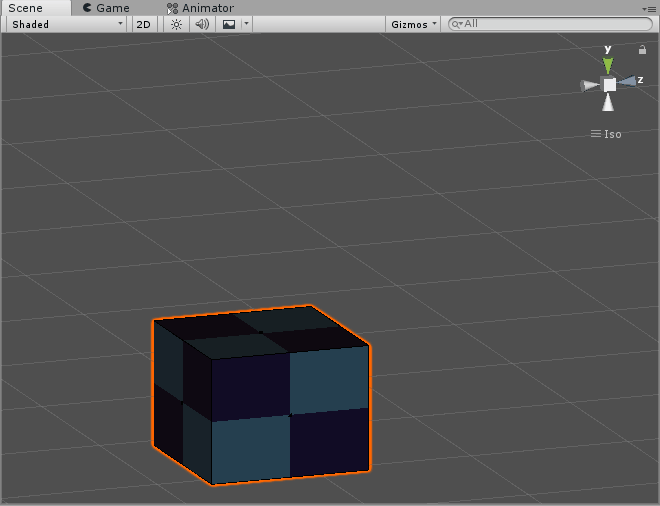Open the Scene panel options menu
Viewport: 660px width, 506px height.
click(649, 8)
